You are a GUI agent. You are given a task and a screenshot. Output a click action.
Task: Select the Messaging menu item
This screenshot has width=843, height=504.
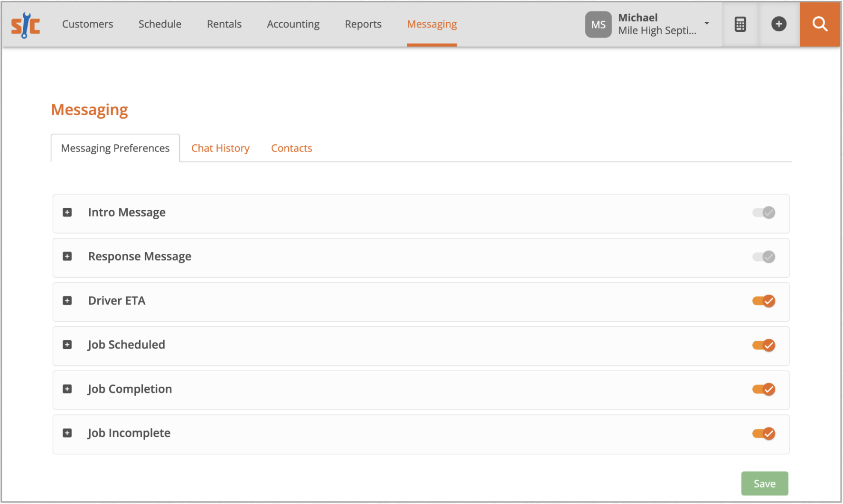[x=432, y=24]
